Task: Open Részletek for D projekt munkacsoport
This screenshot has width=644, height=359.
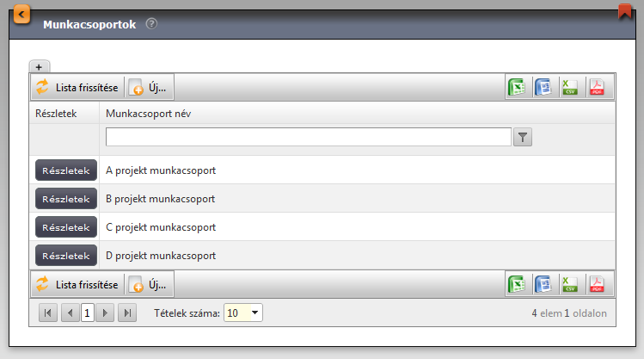Action: pyautogui.click(x=66, y=256)
